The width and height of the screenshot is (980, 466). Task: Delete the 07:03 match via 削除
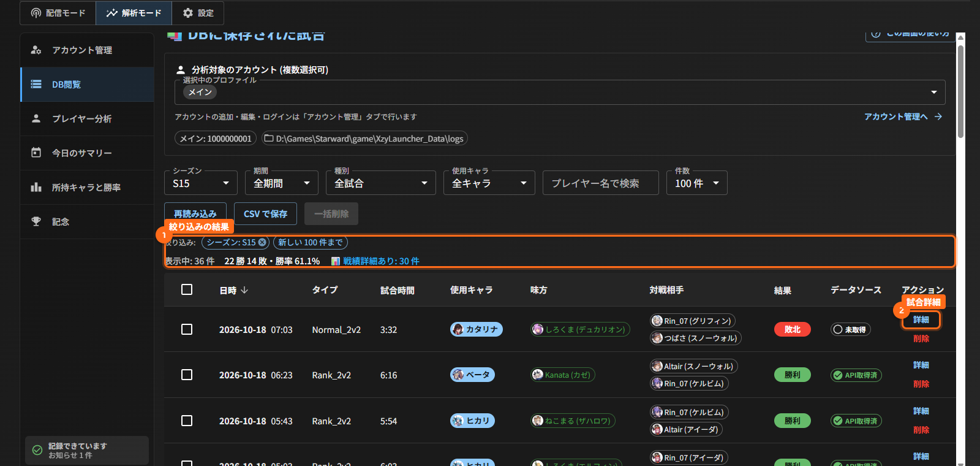pyautogui.click(x=921, y=338)
